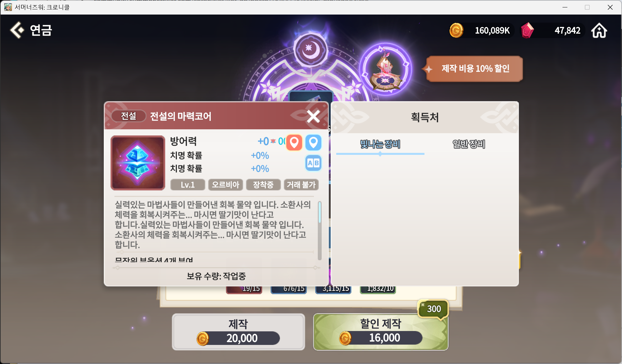Click the 장착중 status tag
This screenshot has height=364, width=622.
(x=263, y=185)
